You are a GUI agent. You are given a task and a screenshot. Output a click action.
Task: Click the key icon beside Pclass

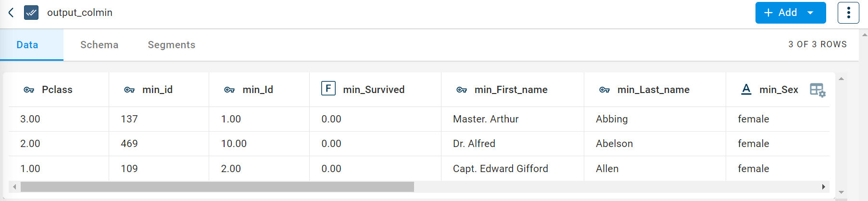click(x=29, y=90)
